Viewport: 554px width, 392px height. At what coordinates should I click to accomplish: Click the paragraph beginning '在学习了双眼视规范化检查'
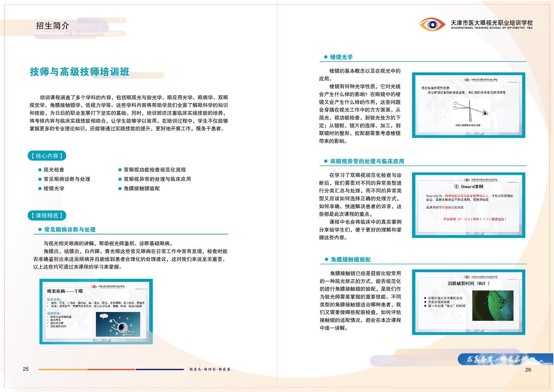[x=360, y=195]
